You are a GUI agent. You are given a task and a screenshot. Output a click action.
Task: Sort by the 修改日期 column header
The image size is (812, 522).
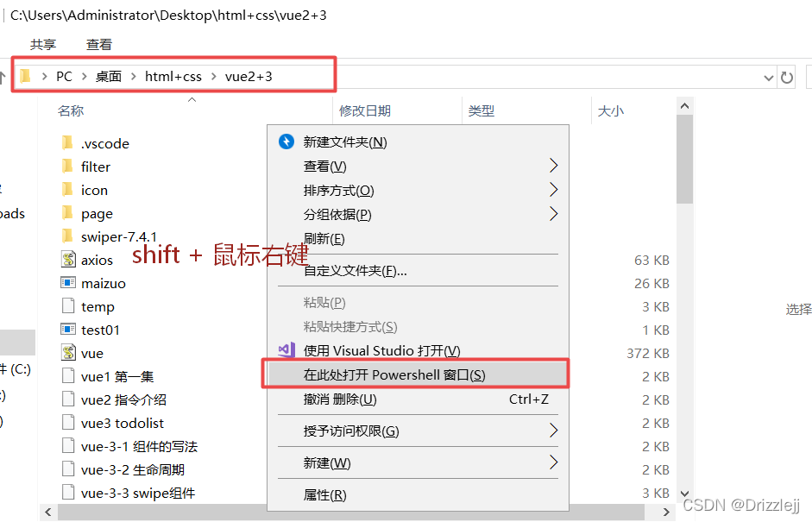(x=364, y=110)
